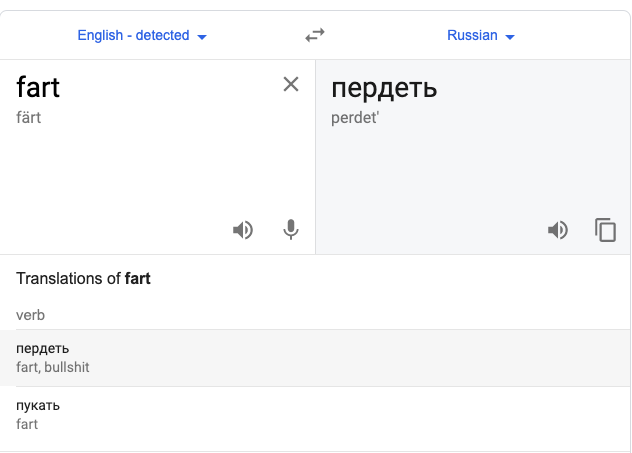Click the reverse translation 'fart' under пукать
This screenshot has width=632, height=453.
click(27, 424)
